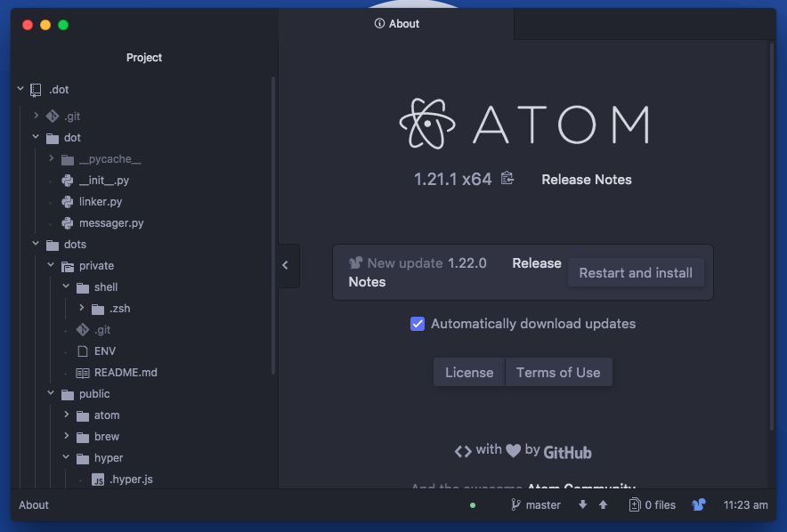Image resolution: width=787 pixels, height=532 pixels.
Task: Click the git push up-arrow in status bar
Action: point(603,504)
